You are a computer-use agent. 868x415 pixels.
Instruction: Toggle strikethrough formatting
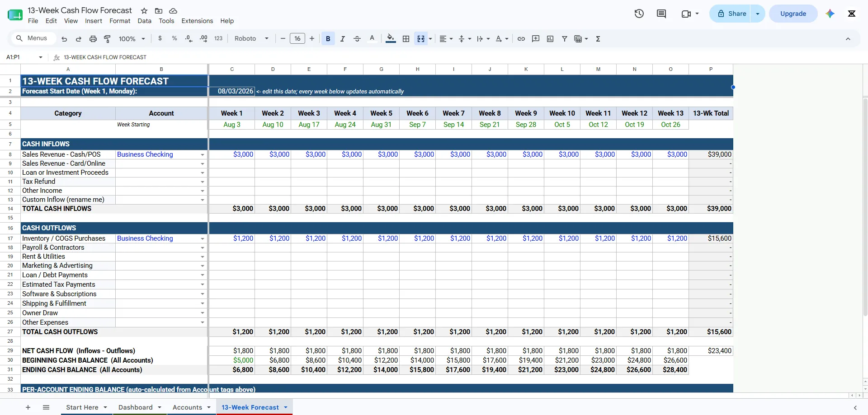point(357,39)
